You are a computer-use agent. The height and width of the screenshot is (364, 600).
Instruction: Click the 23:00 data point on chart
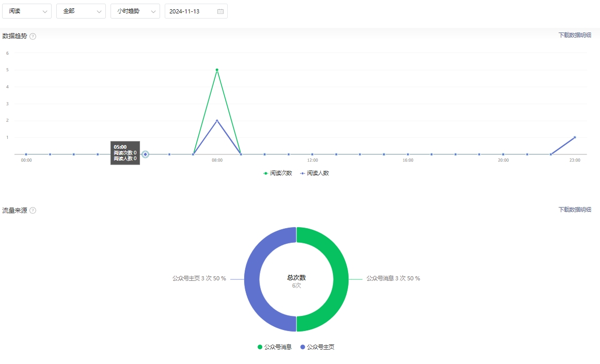click(x=575, y=137)
